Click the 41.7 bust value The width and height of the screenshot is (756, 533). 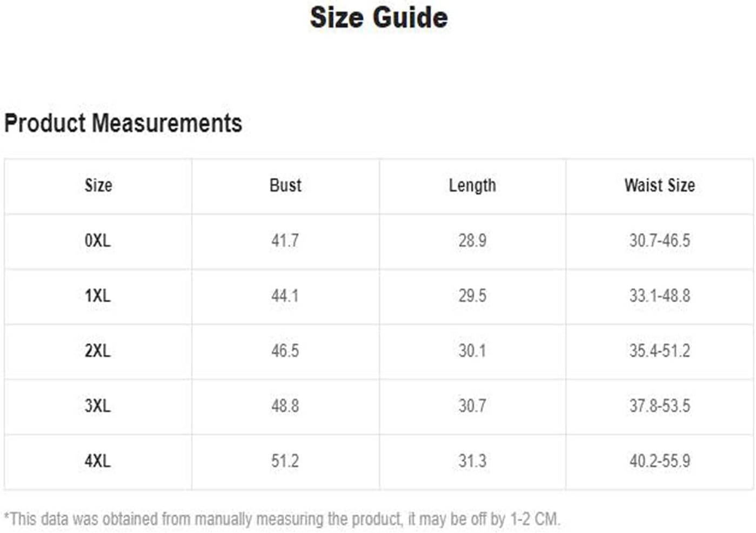(285, 241)
